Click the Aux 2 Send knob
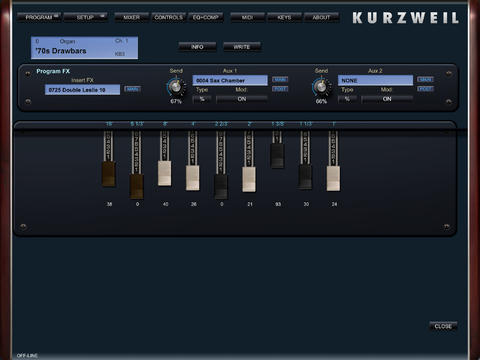 click(x=321, y=87)
